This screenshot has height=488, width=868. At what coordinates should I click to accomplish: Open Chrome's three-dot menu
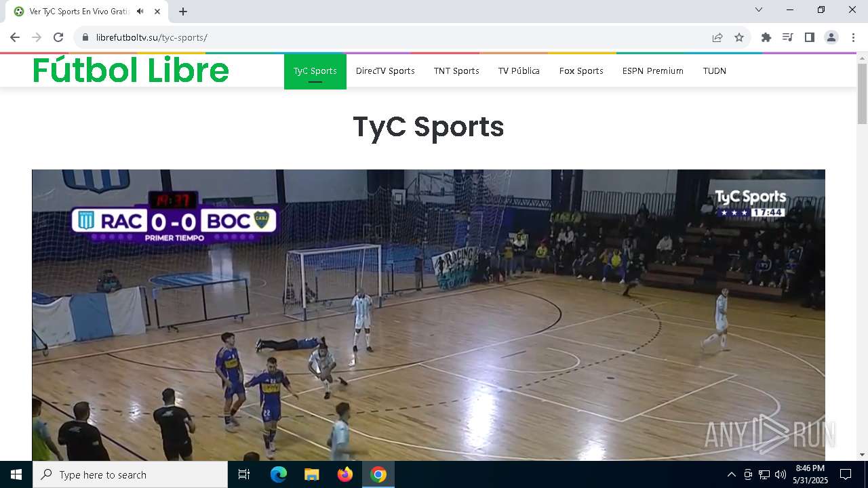point(853,37)
